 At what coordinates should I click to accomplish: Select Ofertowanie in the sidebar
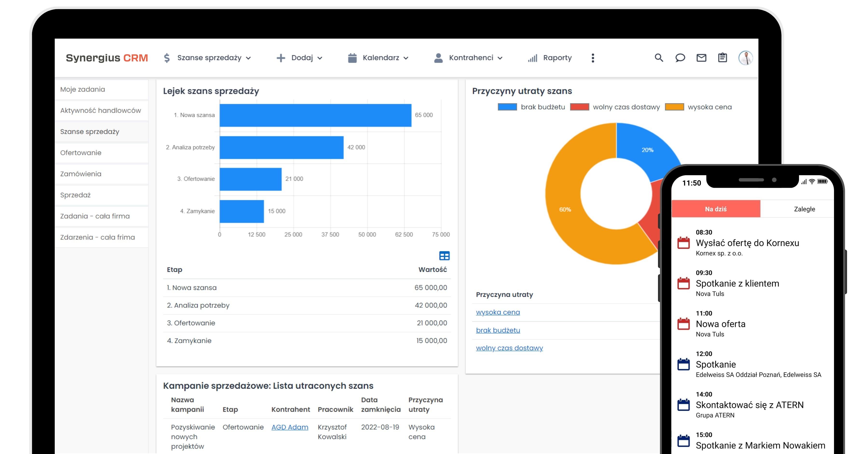click(81, 153)
